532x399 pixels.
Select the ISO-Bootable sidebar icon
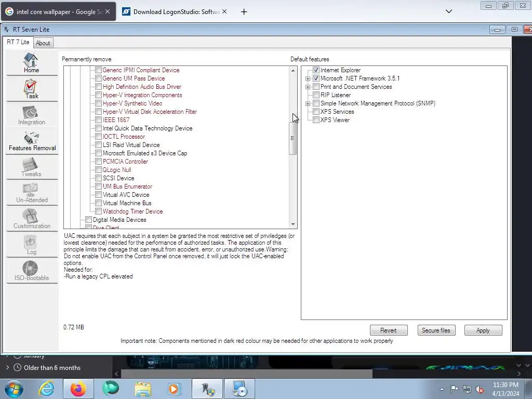tap(32, 271)
